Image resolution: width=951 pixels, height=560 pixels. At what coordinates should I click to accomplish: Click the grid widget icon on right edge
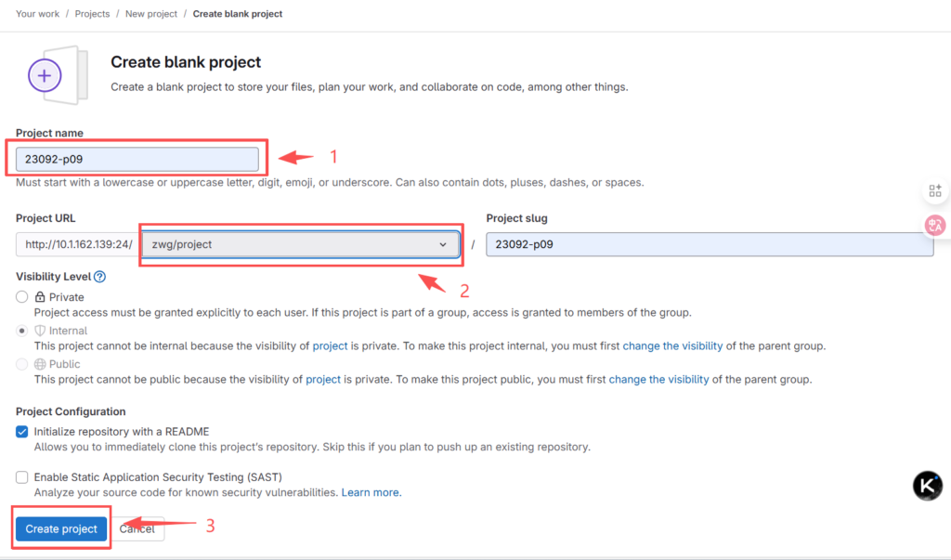pos(934,191)
